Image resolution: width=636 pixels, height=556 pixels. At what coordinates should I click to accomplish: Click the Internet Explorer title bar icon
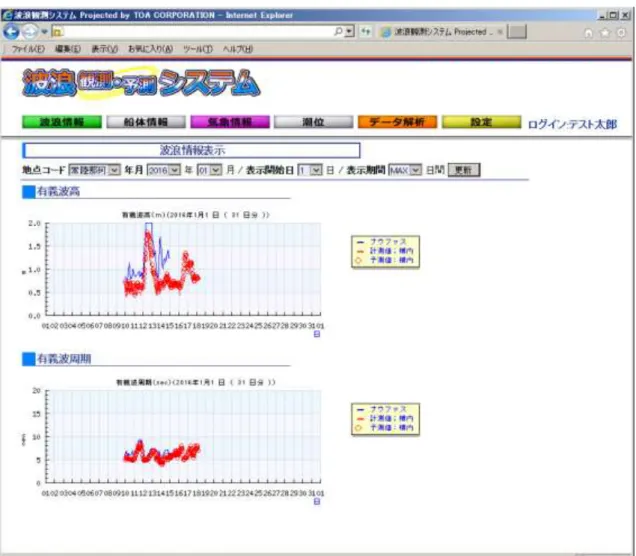click(x=7, y=15)
